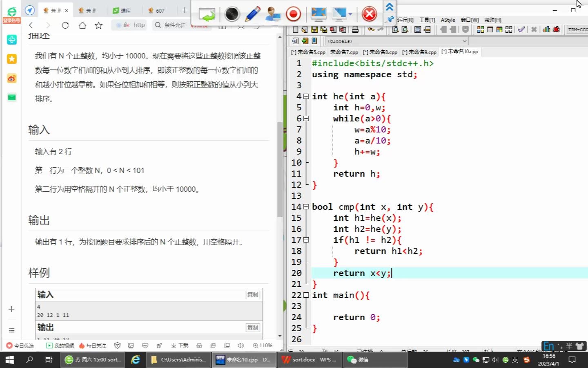Click the 下载 downloads button in browser status bar
Image resolution: width=588 pixels, height=368 pixels.
(180, 346)
